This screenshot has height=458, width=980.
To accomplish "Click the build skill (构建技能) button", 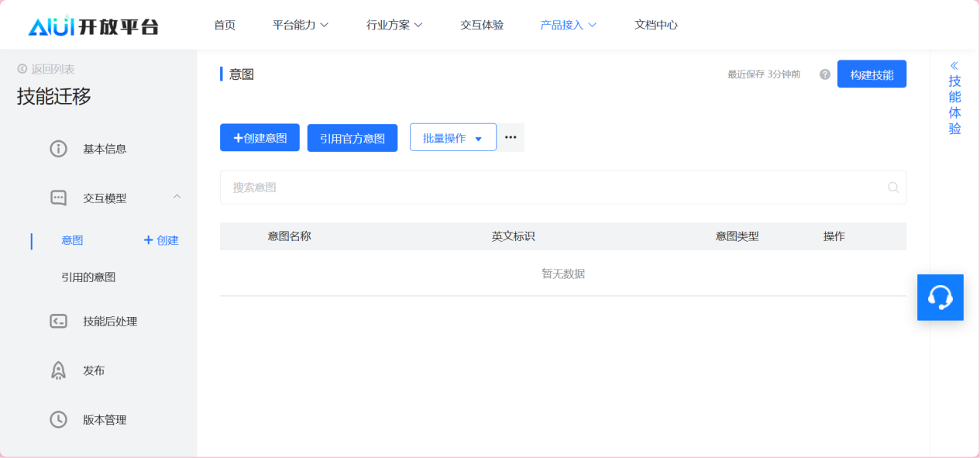I will tap(872, 74).
